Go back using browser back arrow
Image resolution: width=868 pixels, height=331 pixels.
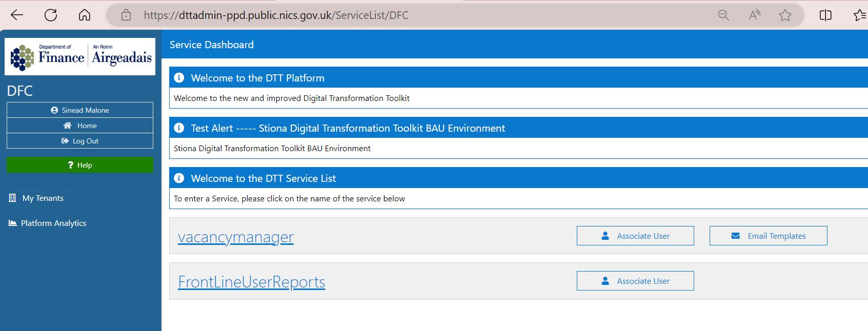click(x=17, y=15)
